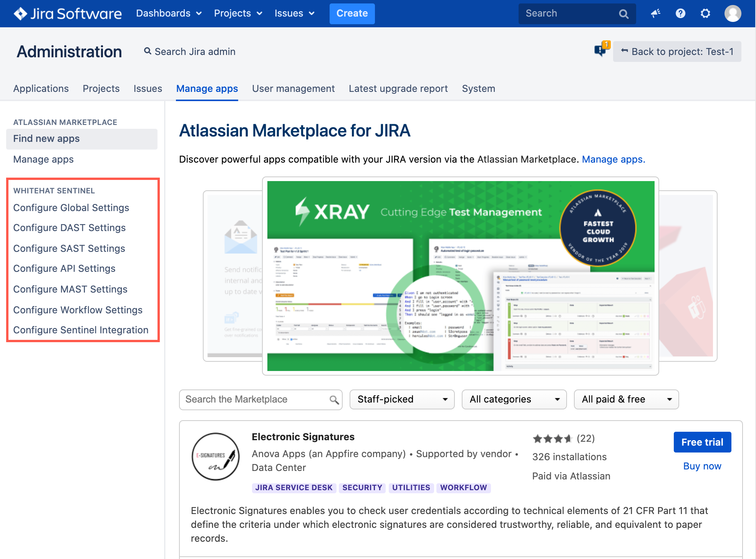The image size is (756, 559).
Task: Open Configure SAST Settings
Action: click(69, 248)
